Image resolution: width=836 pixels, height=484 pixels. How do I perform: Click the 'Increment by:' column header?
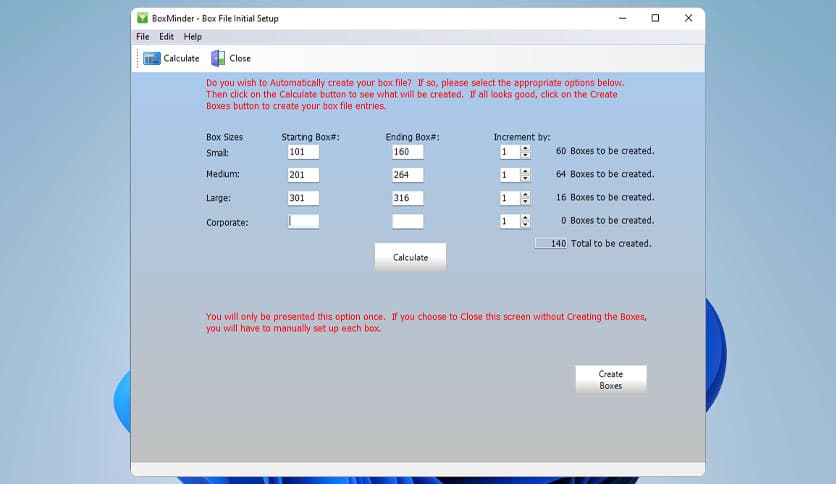coord(521,137)
